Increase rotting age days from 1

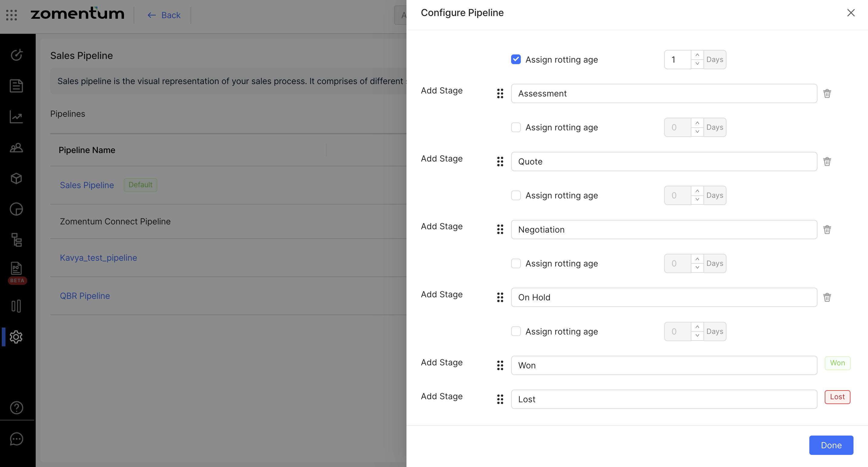tap(697, 55)
